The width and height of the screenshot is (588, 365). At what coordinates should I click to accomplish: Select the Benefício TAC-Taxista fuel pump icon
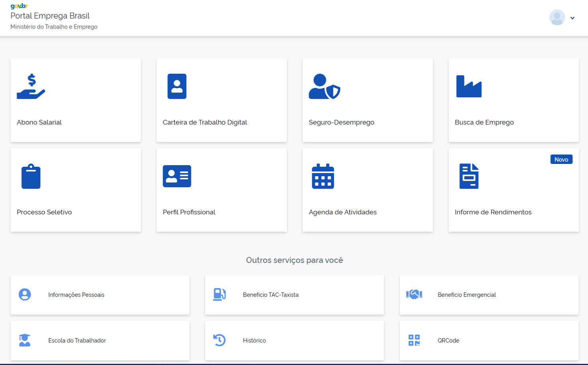coord(219,294)
